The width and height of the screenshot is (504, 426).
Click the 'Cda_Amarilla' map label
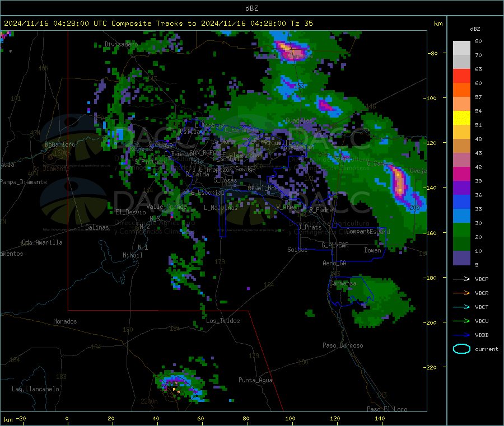pyautogui.click(x=42, y=242)
